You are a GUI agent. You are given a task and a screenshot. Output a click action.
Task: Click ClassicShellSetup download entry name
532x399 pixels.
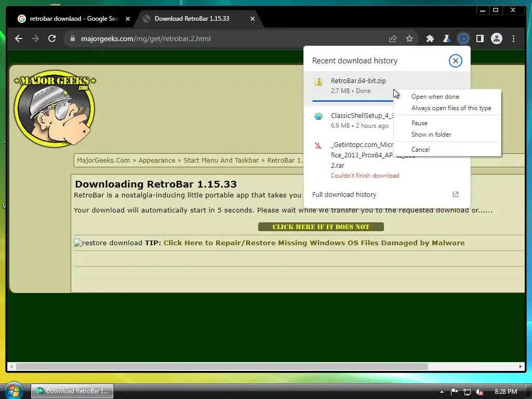[x=362, y=116]
